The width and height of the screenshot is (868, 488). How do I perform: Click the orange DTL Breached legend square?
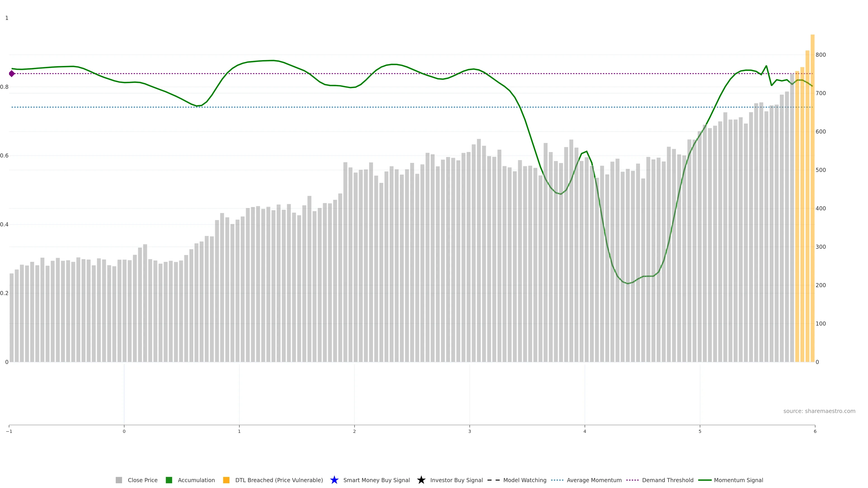226,480
